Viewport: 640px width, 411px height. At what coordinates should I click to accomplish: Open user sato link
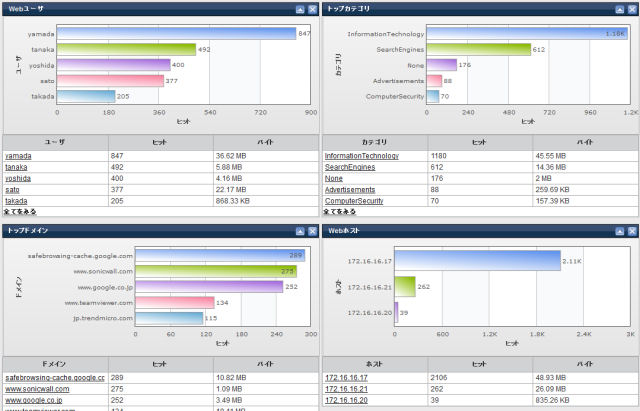tap(12, 190)
